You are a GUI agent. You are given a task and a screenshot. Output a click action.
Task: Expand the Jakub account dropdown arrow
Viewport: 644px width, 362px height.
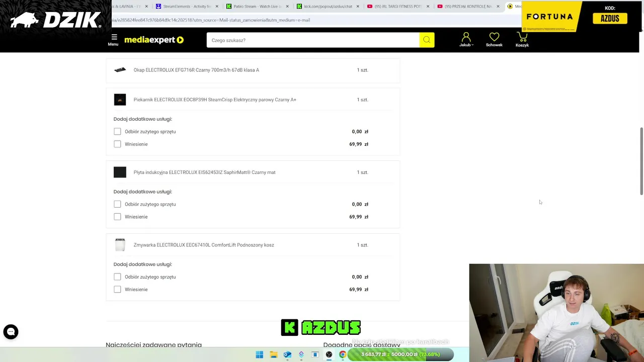(x=472, y=45)
